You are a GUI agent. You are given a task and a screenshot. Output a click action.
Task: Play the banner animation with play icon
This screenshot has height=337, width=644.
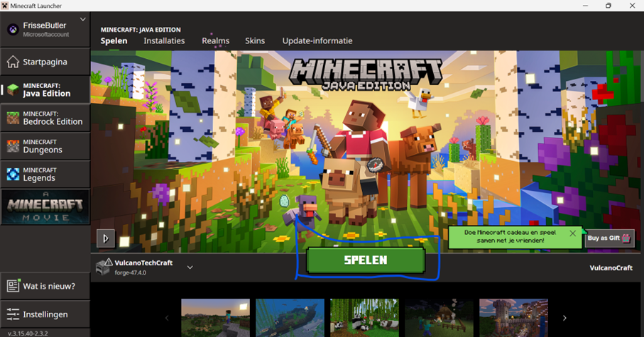(106, 238)
